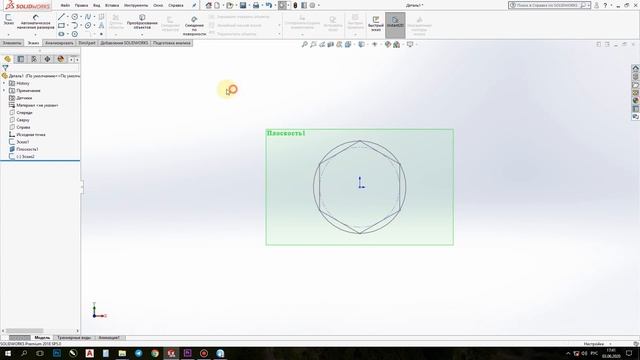The width and height of the screenshot is (640, 360).
Task: Click Zoom to Area in heads-up toolbar
Action: 313,44
